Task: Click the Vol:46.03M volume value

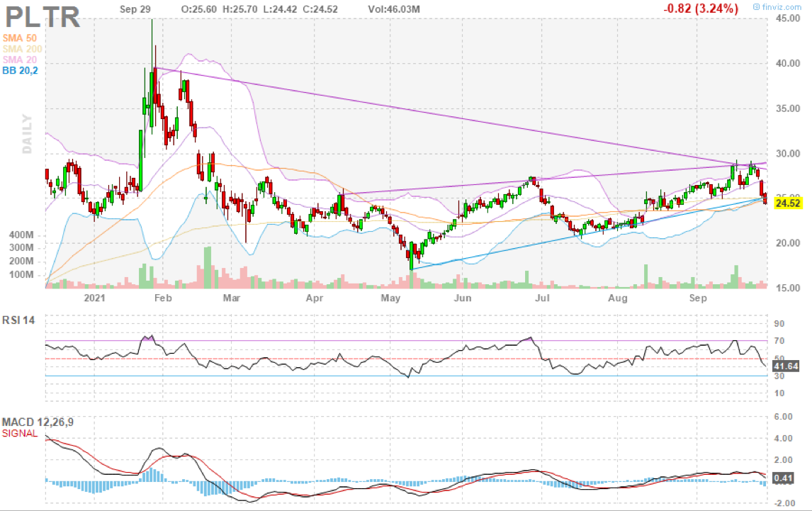Action: coord(393,9)
